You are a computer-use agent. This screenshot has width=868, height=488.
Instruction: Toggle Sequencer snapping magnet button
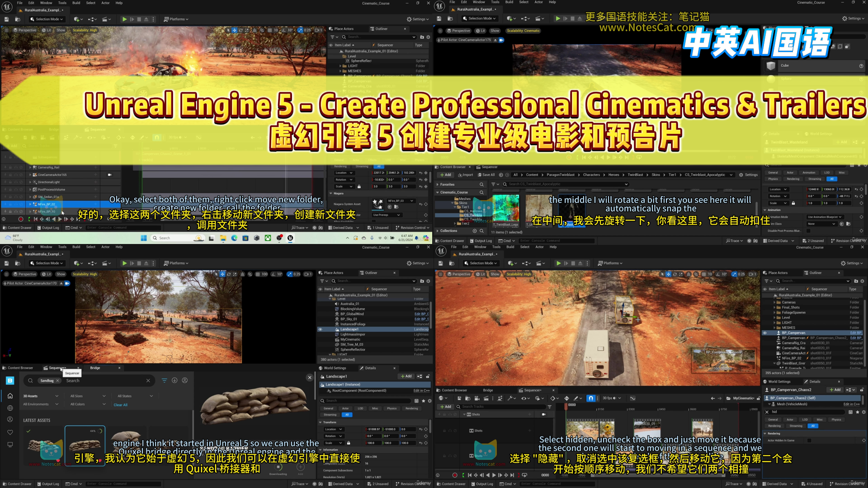point(591,398)
